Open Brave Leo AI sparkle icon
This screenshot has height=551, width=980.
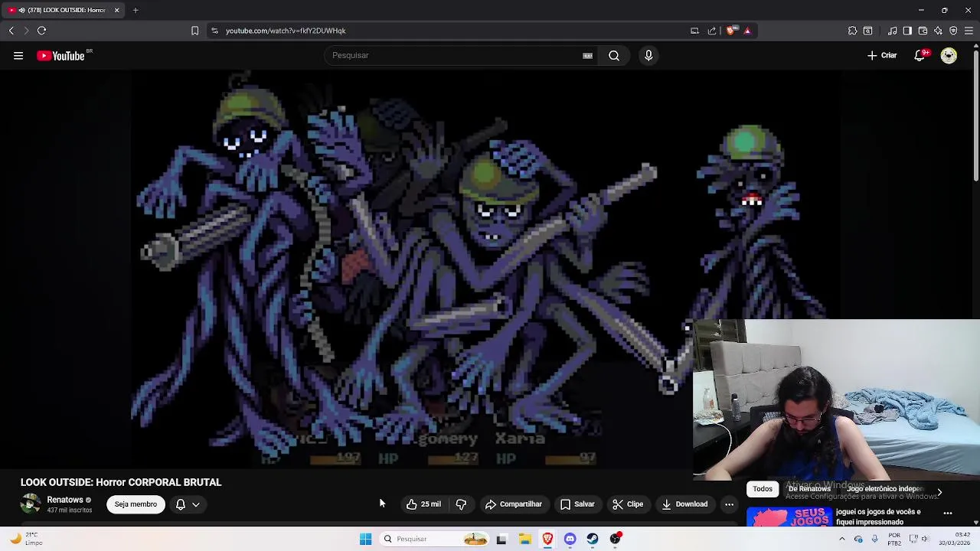point(938,31)
